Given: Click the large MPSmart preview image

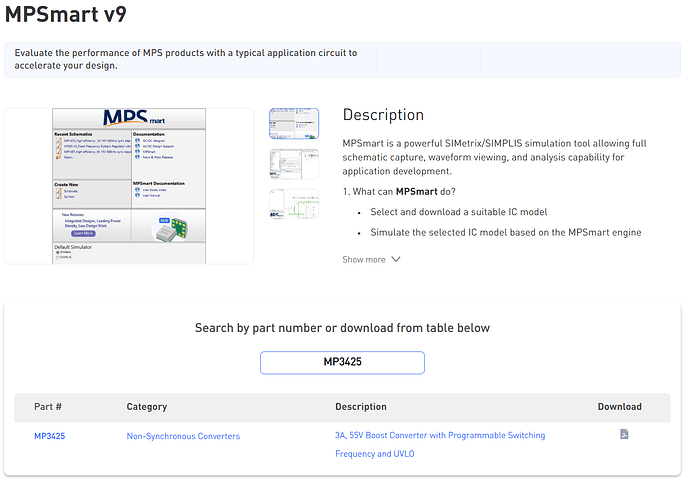Looking at the screenshot, I should click(129, 186).
